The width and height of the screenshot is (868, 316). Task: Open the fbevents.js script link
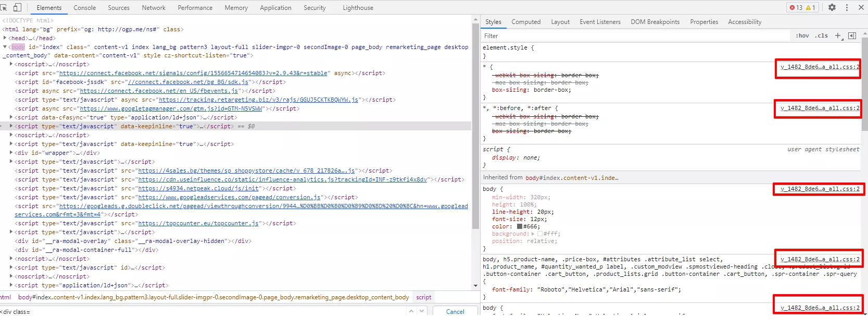pos(159,91)
